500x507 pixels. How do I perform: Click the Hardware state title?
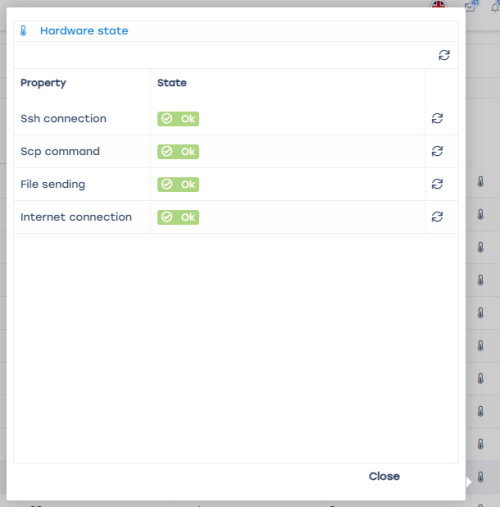pos(84,31)
